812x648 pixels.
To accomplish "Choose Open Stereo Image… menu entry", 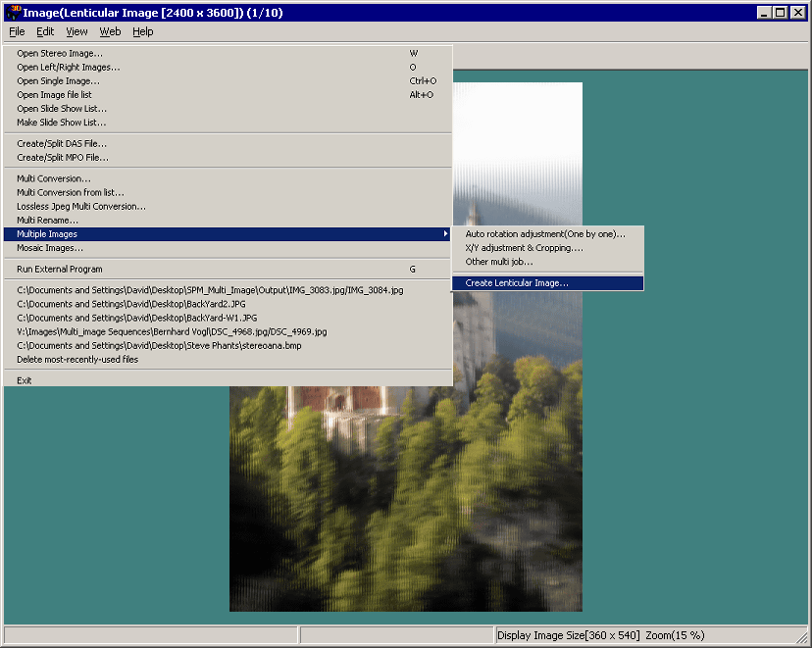I will [228, 53].
